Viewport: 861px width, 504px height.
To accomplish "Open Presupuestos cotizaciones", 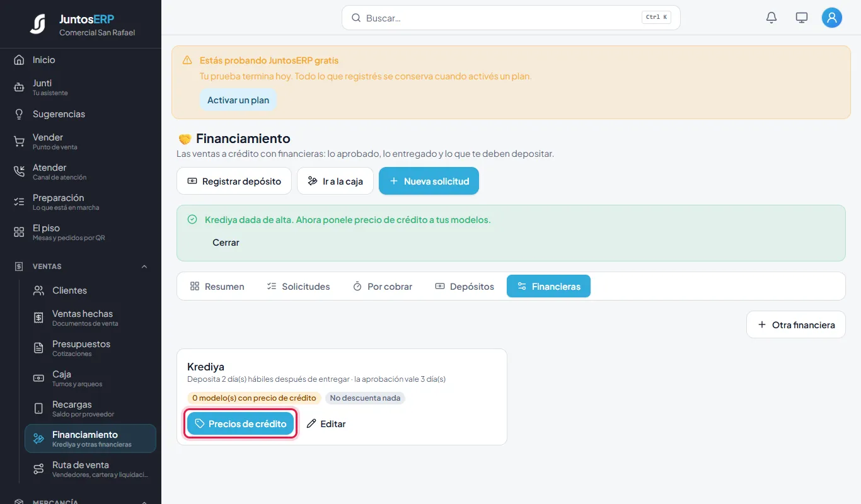I will [90, 348].
